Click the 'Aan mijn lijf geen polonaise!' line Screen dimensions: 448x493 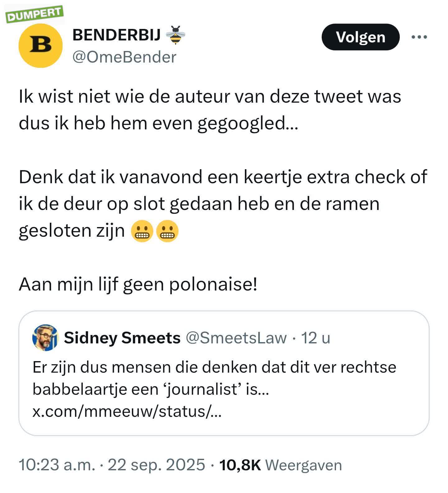[138, 284]
